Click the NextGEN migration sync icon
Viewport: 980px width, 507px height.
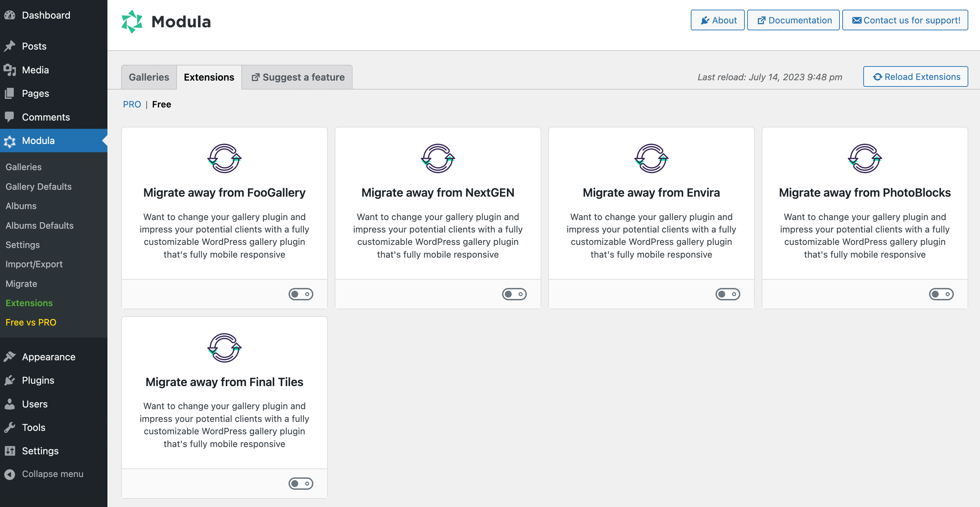(x=438, y=158)
